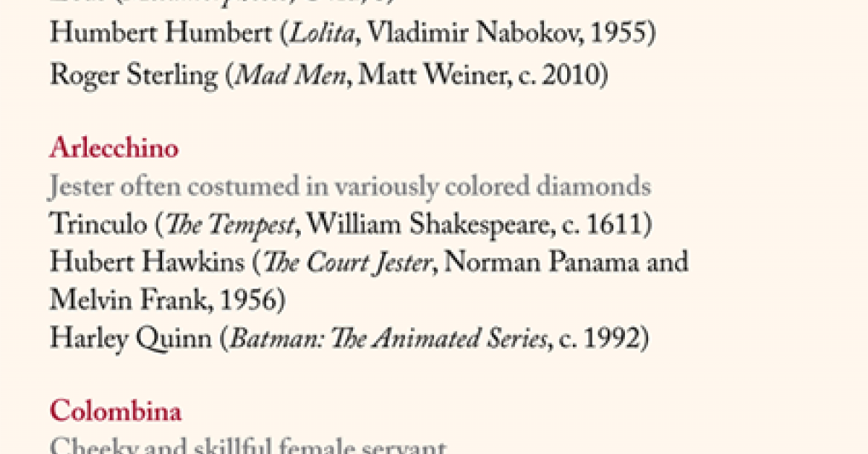Viewport: 868px width, 454px height.
Task: Click the Melvin Frank, 1956 line
Action: [x=167, y=300]
